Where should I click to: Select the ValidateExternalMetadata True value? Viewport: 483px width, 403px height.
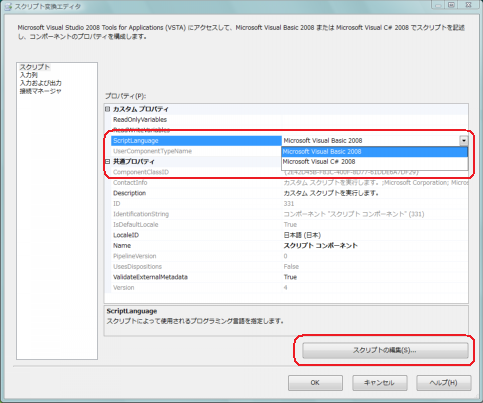click(x=290, y=277)
